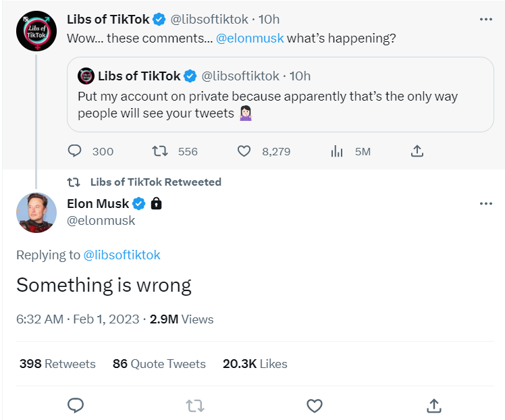Open Libs of TikTok profile avatar
The height and width of the screenshot is (420, 505).
pos(36,30)
